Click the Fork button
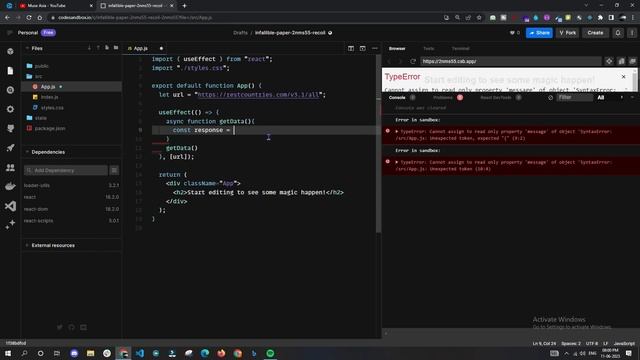 567,33
